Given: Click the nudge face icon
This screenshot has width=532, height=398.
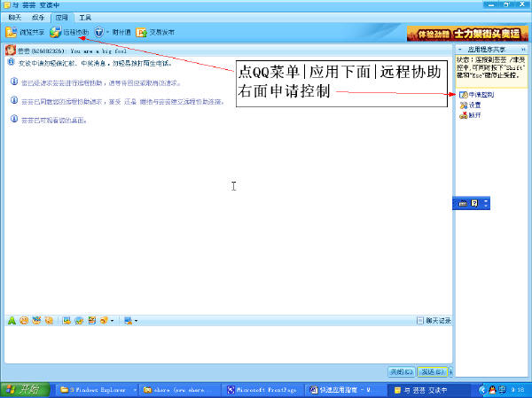Looking at the screenshot, I should 49,320.
